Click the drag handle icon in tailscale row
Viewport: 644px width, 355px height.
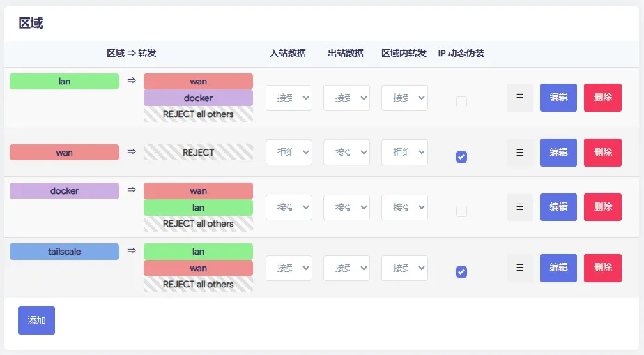[520, 268]
